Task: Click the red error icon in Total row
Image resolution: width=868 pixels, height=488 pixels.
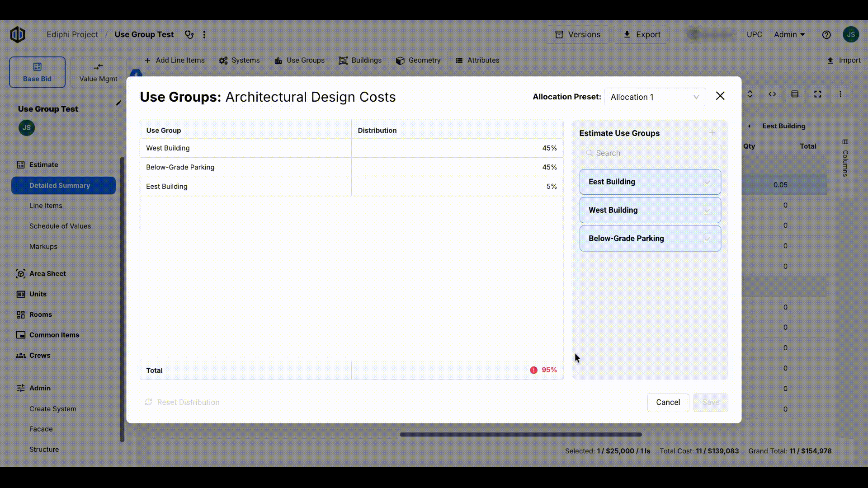Action: tap(534, 370)
